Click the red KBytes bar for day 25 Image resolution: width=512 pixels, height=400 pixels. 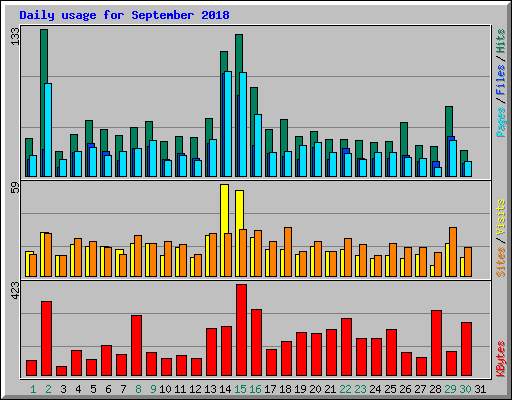(x=391, y=353)
